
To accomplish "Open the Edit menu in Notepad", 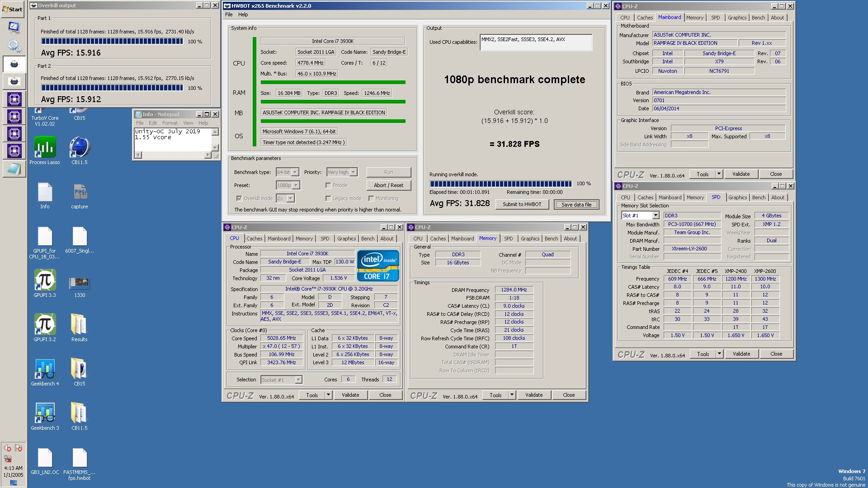I will point(153,123).
